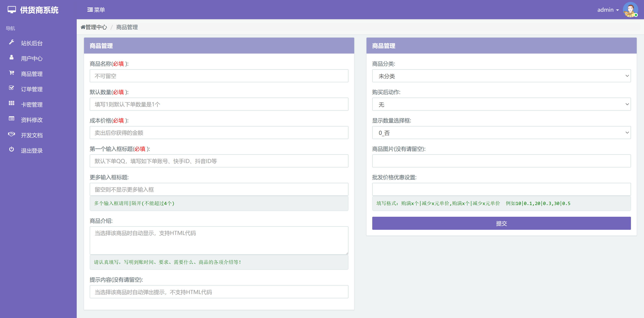Click the wrench icon for 站长后台
644x318 pixels.
[12, 42]
